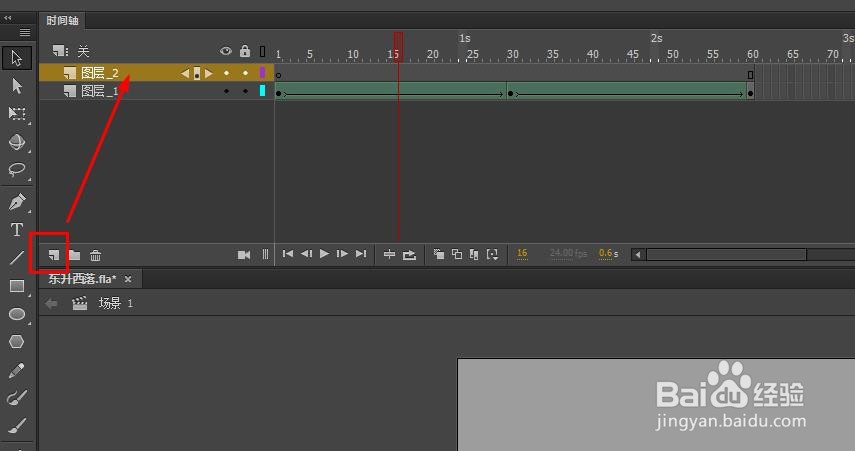Image resolution: width=855 pixels, height=451 pixels.
Task: Click the elapsed time 0.6 s value
Action: [609, 253]
